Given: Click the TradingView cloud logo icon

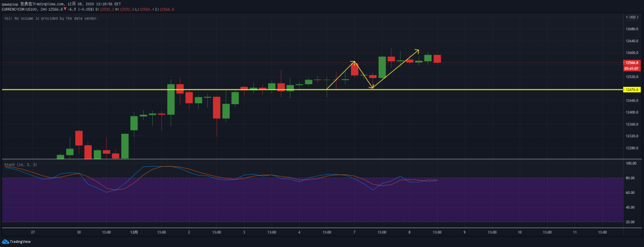Looking at the screenshot, I should tap(6, 242).
